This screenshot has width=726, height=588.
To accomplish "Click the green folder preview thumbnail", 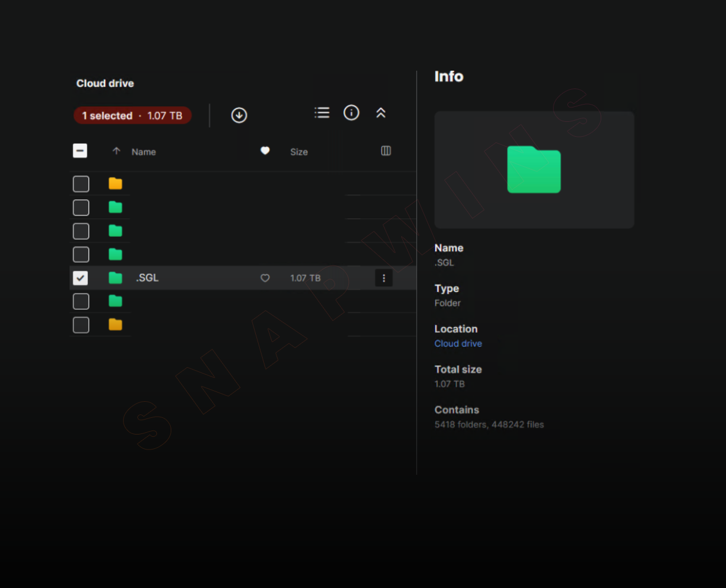I will point(533,170).
